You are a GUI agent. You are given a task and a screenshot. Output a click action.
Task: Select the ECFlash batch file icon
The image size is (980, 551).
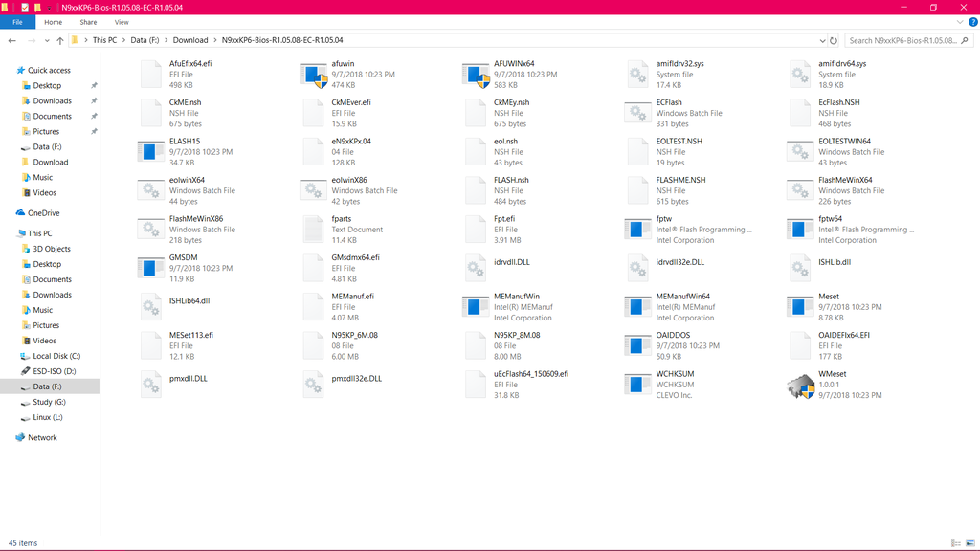tap(637, 113)
